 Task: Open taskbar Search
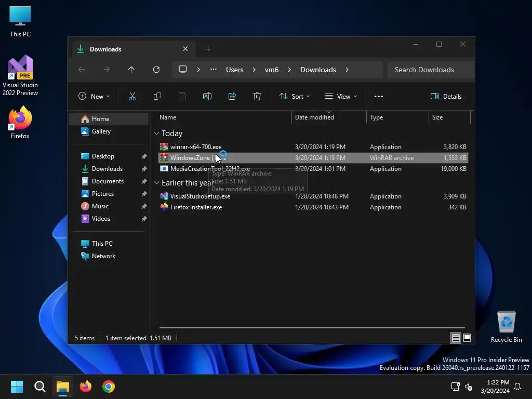click(x=39, y=387)
